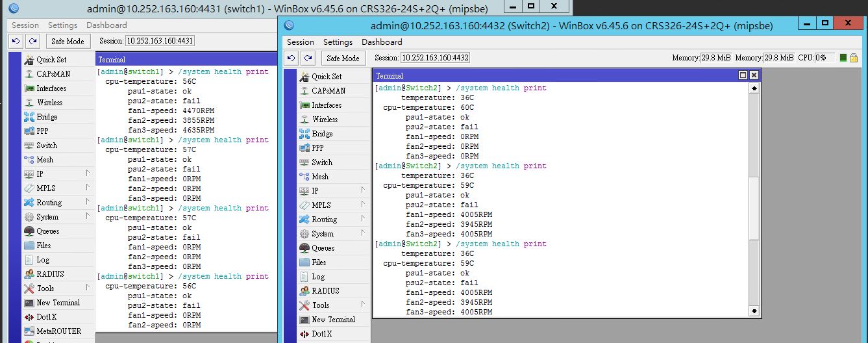868x343 pixels.
Task: Open Quick Set in switch1 sidebar
Action: (x=58, y=60)
